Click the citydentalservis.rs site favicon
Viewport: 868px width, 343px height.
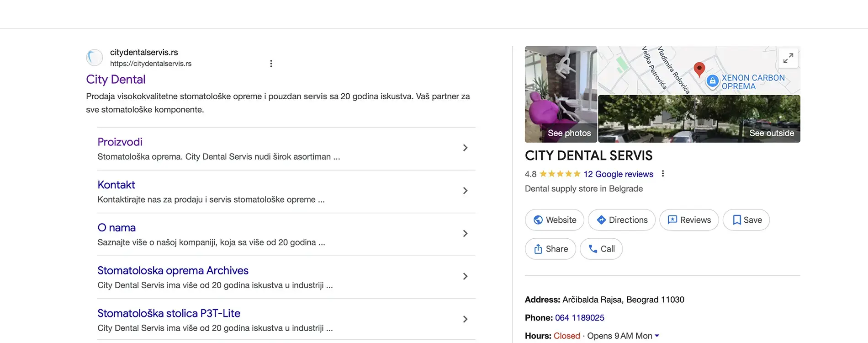[95, 58]
